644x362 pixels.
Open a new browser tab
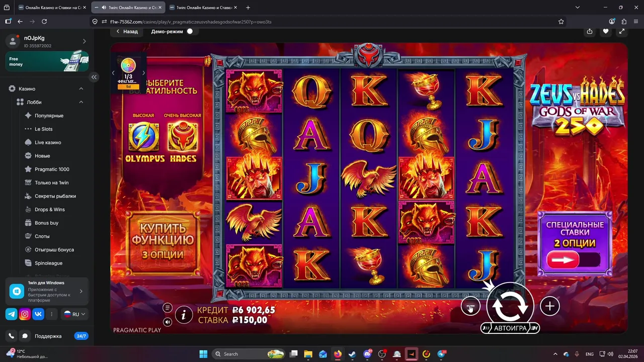click(x=248, y=8)
